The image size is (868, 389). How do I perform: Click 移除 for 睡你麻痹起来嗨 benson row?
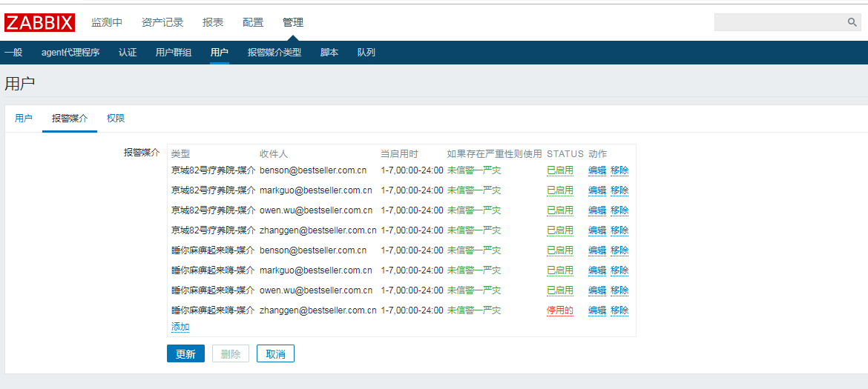point(619,250)
